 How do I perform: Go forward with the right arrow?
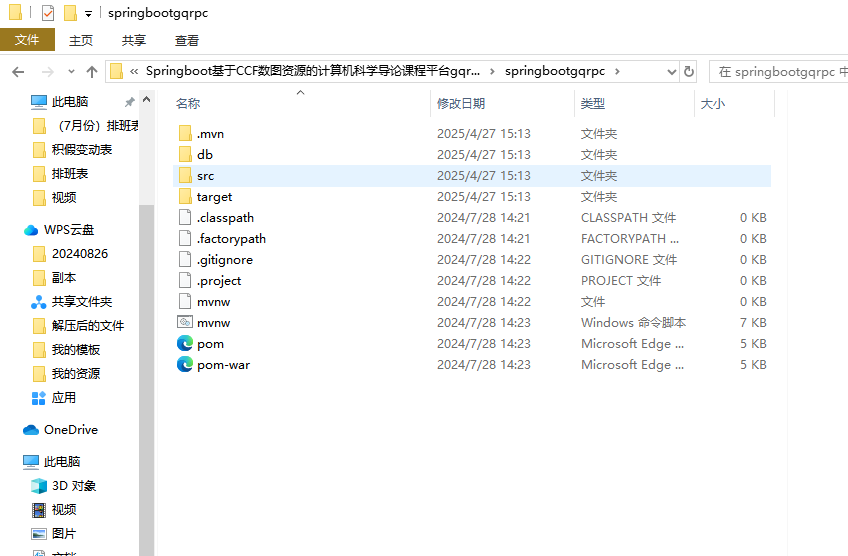tap(48, 71)
